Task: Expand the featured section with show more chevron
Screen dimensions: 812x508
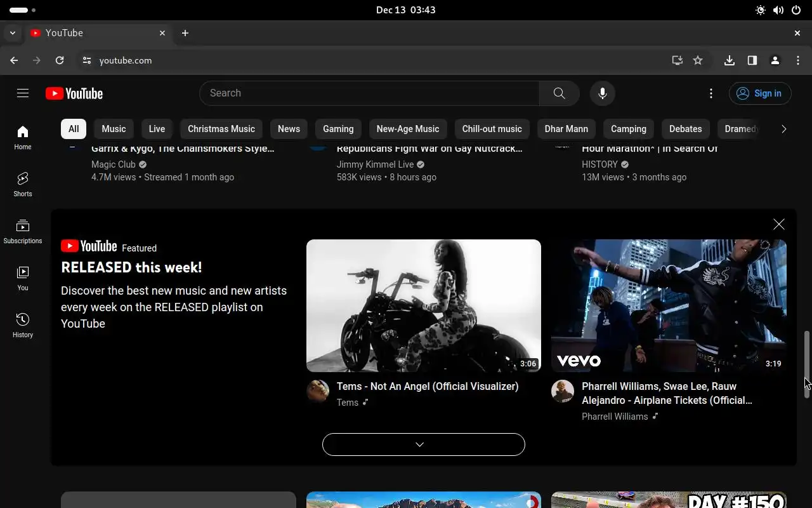Action: click(x=424, y=444)
